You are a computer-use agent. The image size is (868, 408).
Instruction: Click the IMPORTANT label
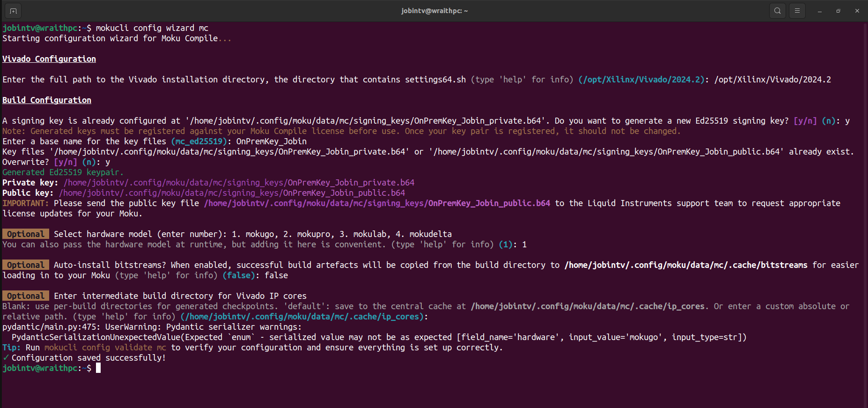point(25,203)
